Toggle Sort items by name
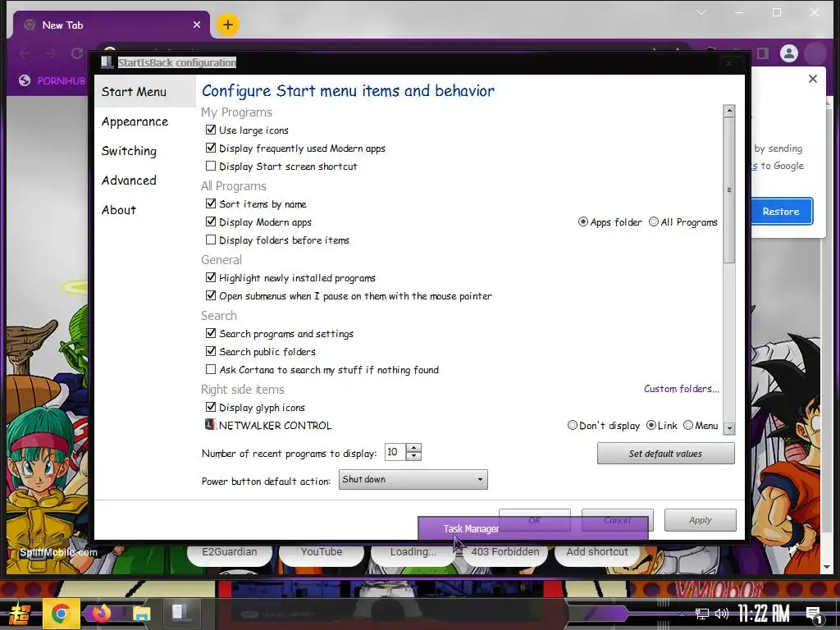The image size is (840, 630). pos(211,203)
